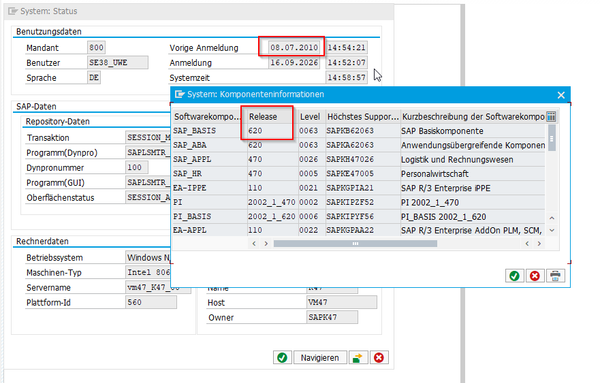
Task: Click the Owner field SAPK47
Action: click(x=332, y=317)
